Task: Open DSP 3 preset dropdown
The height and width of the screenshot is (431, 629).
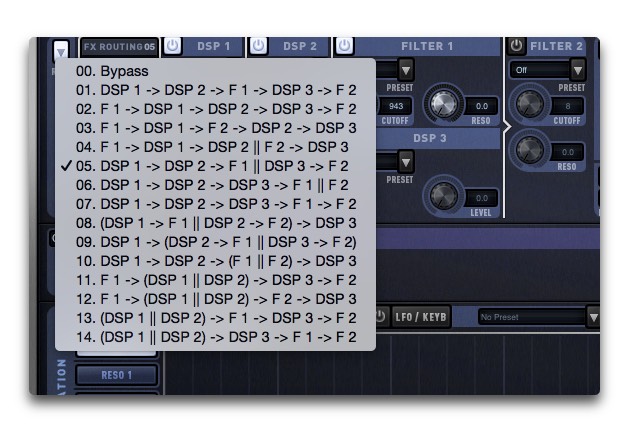Action: (406, 162)
